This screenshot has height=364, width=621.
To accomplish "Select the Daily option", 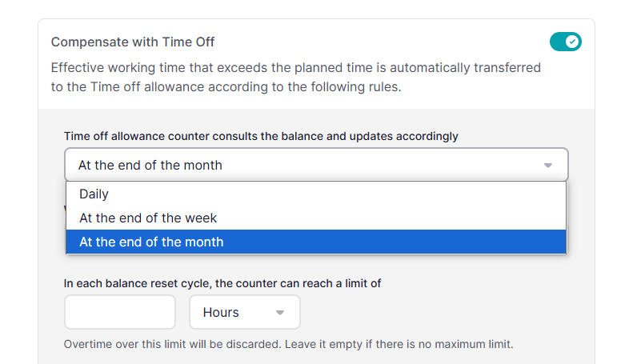I will pos(316,194).
